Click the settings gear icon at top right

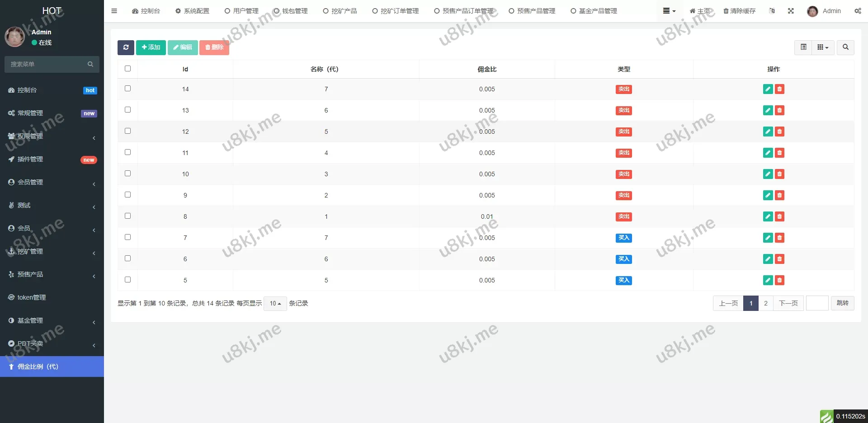pos(858,11)
